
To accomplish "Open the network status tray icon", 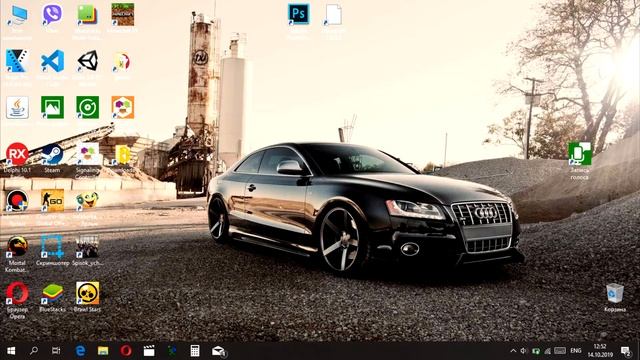I will [x=547, y=351].
